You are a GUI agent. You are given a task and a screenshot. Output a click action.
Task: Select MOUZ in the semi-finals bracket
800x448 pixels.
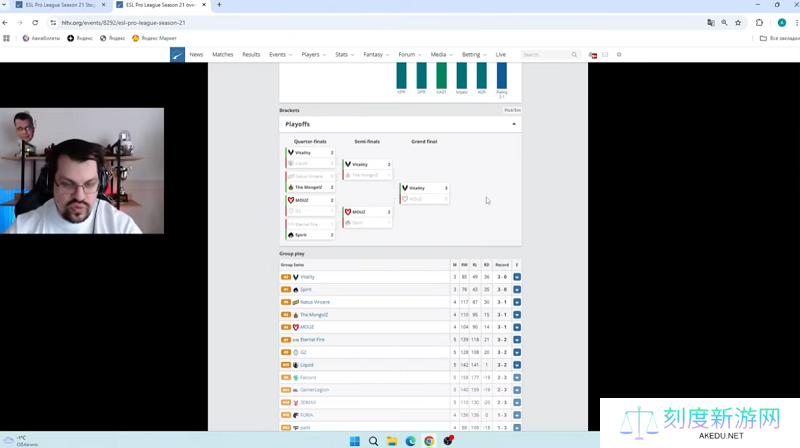[367, 212]
